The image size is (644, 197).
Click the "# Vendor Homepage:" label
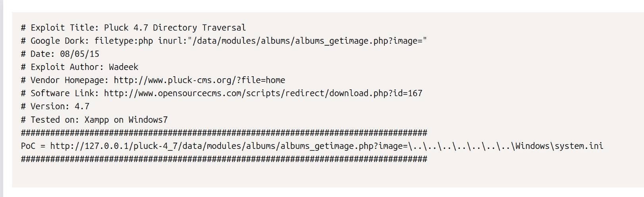(x=65, y=80)
